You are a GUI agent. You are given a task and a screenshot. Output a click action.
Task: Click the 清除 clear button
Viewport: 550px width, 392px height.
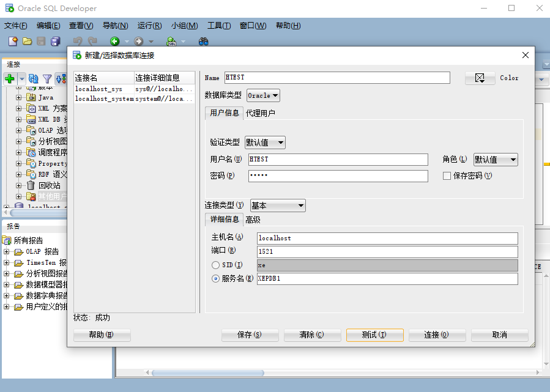point(312,335)
